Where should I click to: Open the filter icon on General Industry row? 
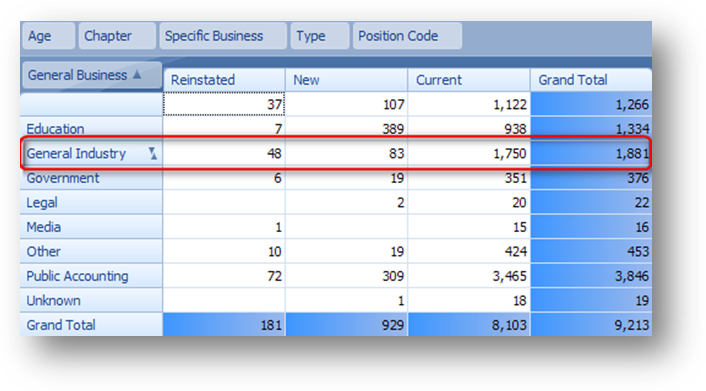click(153, 154)
